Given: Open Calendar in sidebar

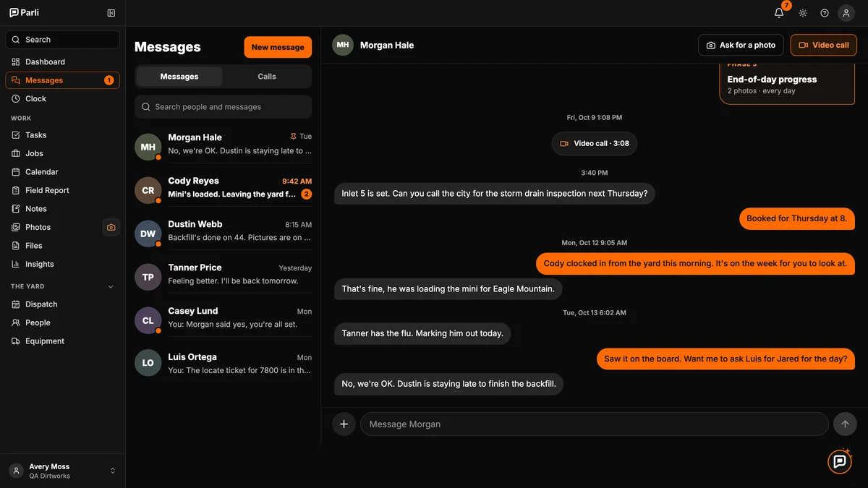Looking at the screenshot, I should click(x=63, y=172).
